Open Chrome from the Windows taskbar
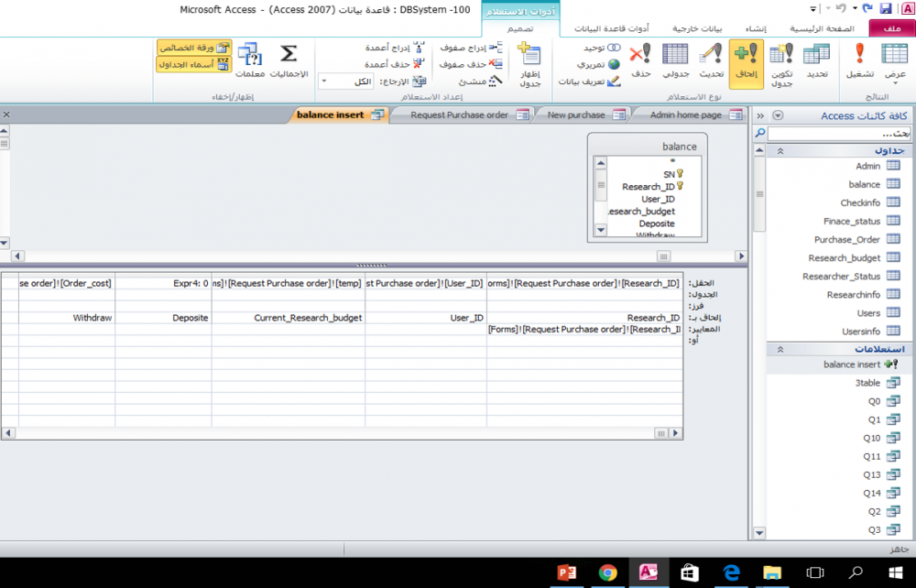The width and height of the screenshot is (916, 588). click(x=607, y=572)
